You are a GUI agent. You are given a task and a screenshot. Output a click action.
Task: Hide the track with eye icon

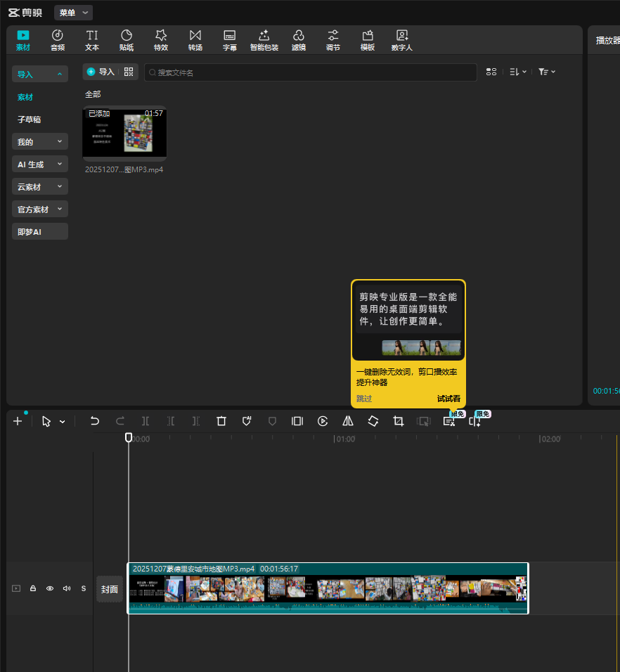(x=50, y=588)
